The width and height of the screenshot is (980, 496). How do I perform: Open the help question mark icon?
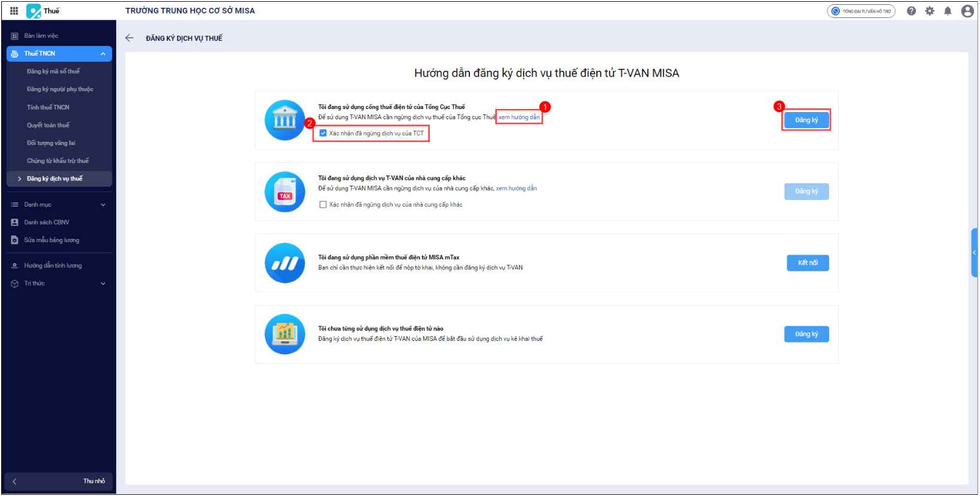[911, 11]
